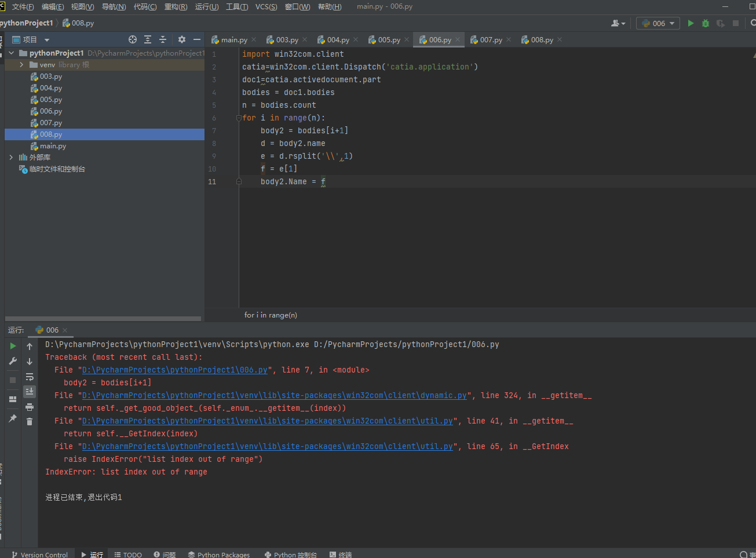Open the 运行(U) menu

click(x=207, y=6)
